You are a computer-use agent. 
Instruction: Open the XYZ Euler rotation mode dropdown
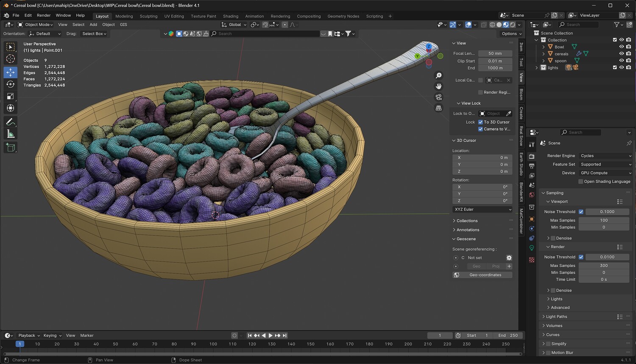click(483, 209)
